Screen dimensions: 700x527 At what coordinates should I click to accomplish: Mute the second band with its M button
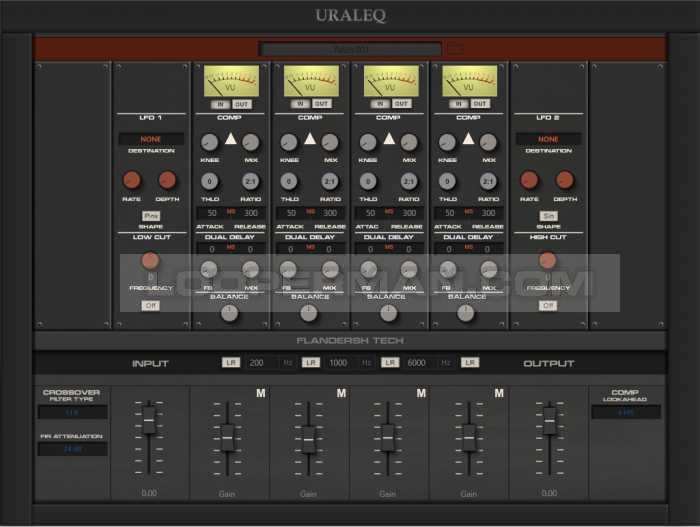pyautogui.click(x=341, y=393)
